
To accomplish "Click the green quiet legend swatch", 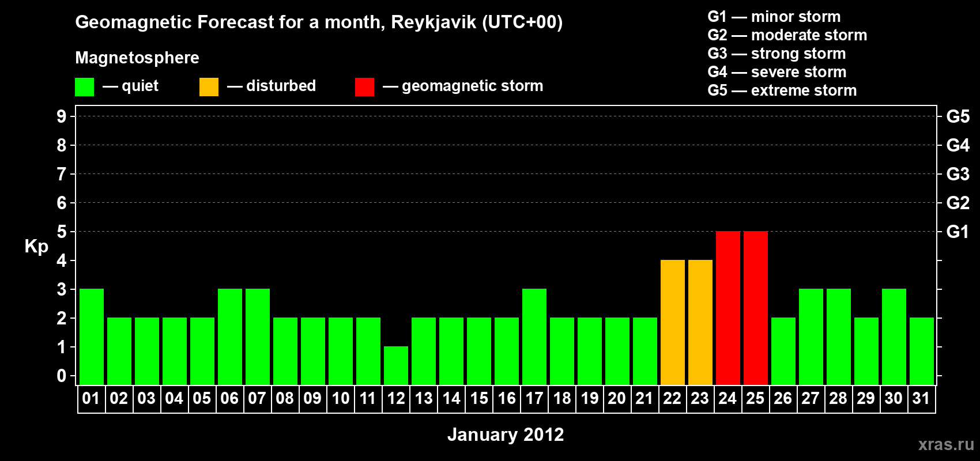I will point(84,87).
